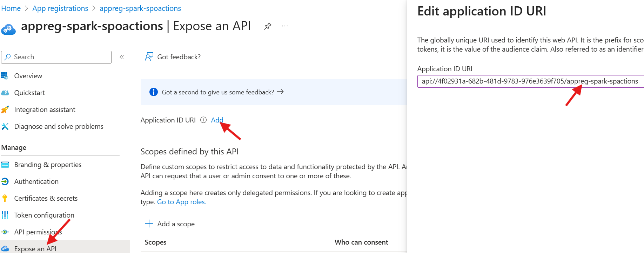Click the pin icon beside the page title

[x=268, y=26]
